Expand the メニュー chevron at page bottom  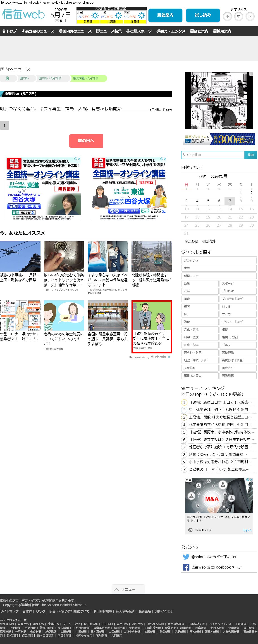128,589
